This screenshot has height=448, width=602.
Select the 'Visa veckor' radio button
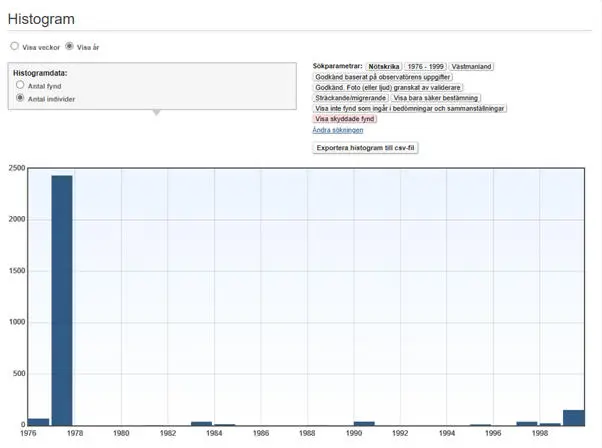click(x=14, y=46)
